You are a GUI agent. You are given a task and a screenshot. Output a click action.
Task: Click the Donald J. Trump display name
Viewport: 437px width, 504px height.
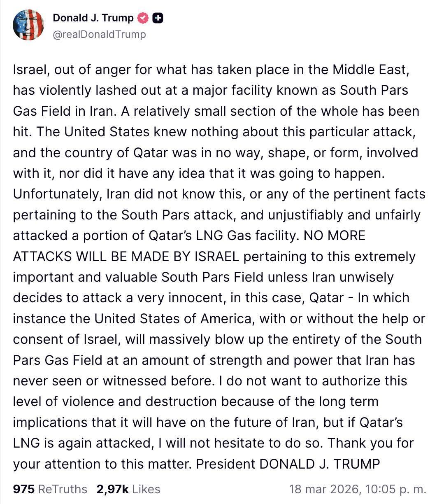93,18
